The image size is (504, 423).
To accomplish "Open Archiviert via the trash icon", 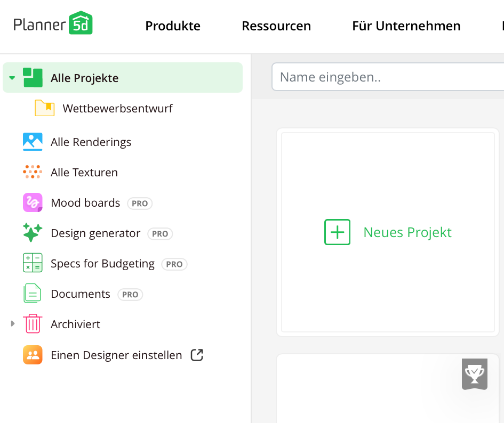I will [x=33, y=324].
